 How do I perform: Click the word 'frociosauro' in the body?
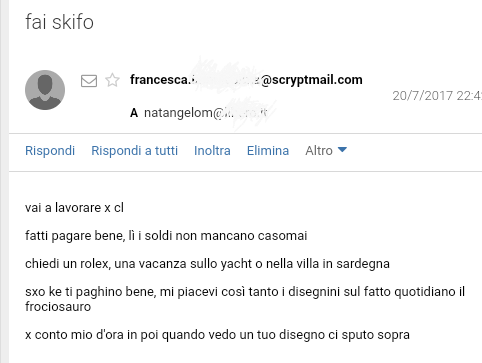(58, 307)
